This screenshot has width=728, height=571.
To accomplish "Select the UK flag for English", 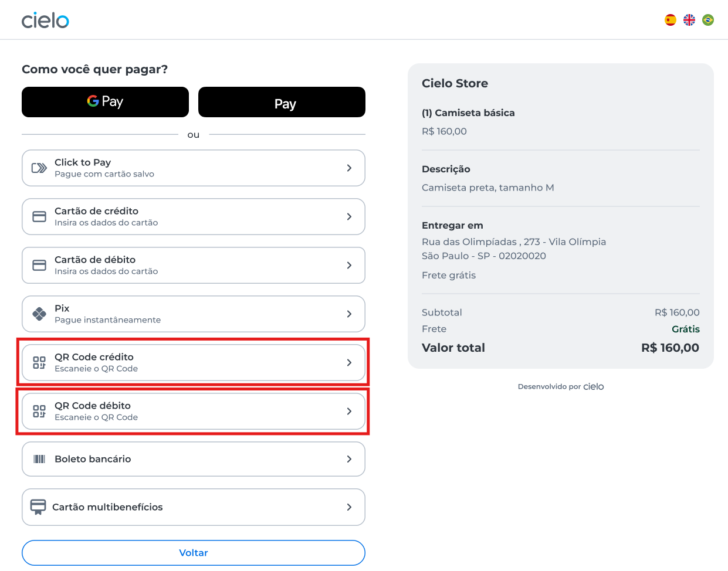I will coord(689,20).
